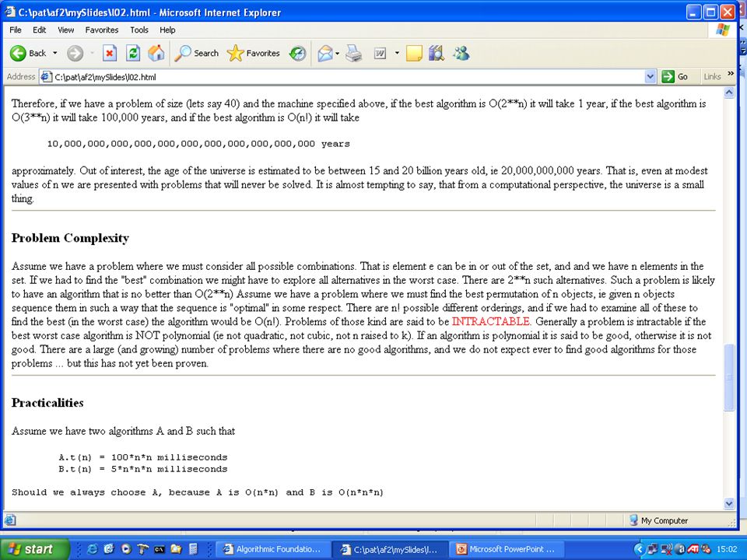The height and width of the screenshot is (560, 747).
Task: Go to the Home page icon
Action: [156, 54]
